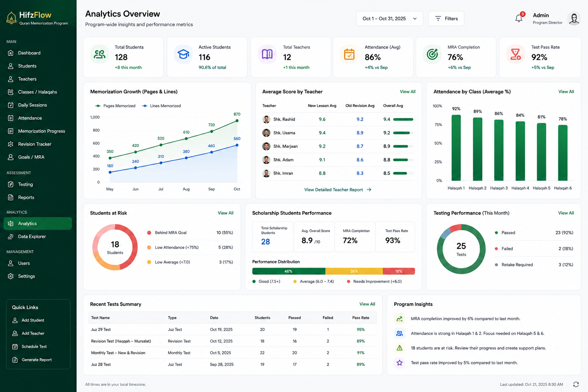The width and height of the screenshot is (588, 392).
Task: Open Memorization Progress page
Action: click(x=38, y=131)
